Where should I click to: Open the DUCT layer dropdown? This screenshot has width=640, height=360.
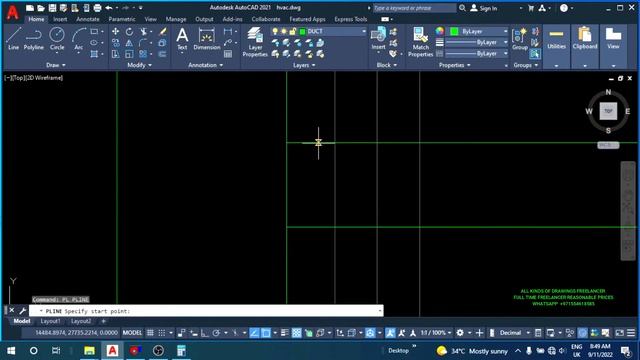coord(363,31)
